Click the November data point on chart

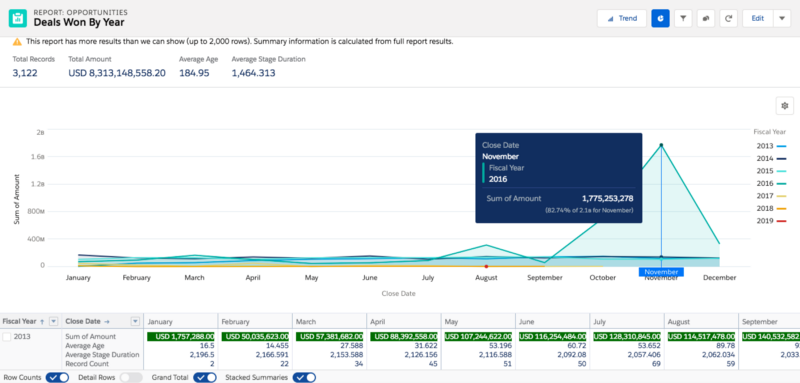tap(661, 145)
